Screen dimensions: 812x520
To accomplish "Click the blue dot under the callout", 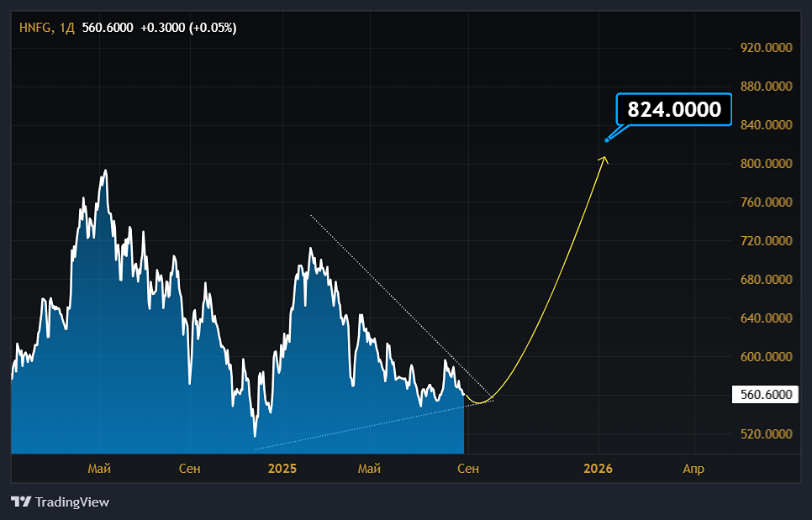I will (607, 140).
